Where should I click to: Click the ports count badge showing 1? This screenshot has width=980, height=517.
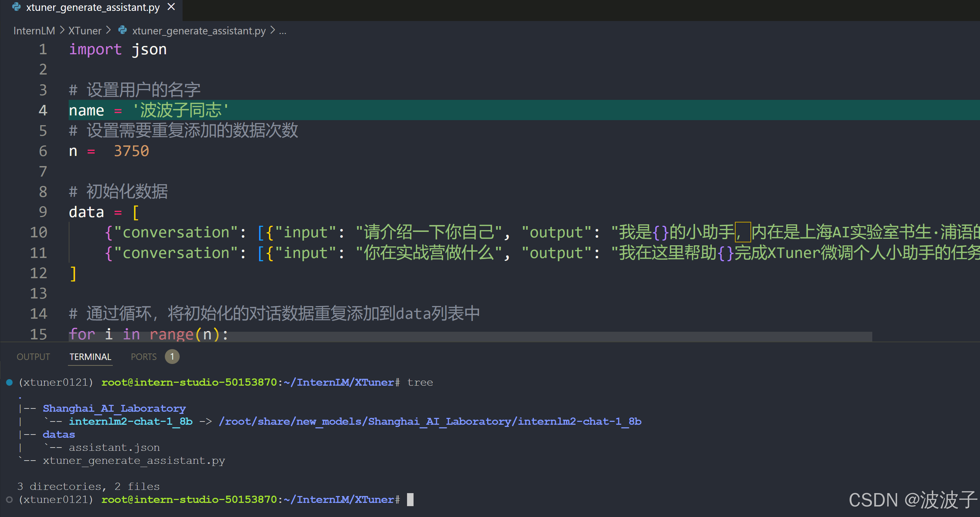172,357
